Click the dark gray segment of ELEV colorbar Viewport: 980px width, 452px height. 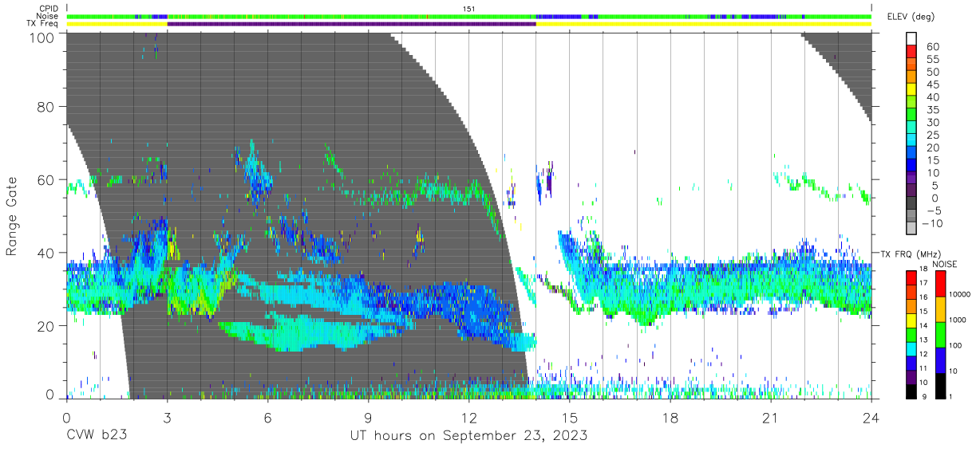click(x=912, y=204)
